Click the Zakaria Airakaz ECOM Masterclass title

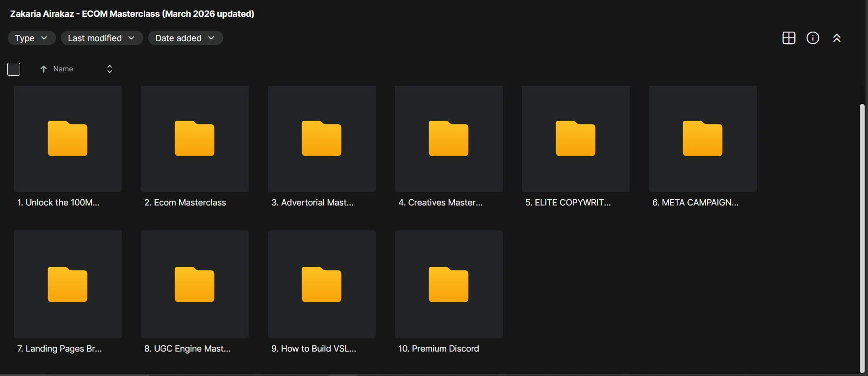click(x=132, y=14)
